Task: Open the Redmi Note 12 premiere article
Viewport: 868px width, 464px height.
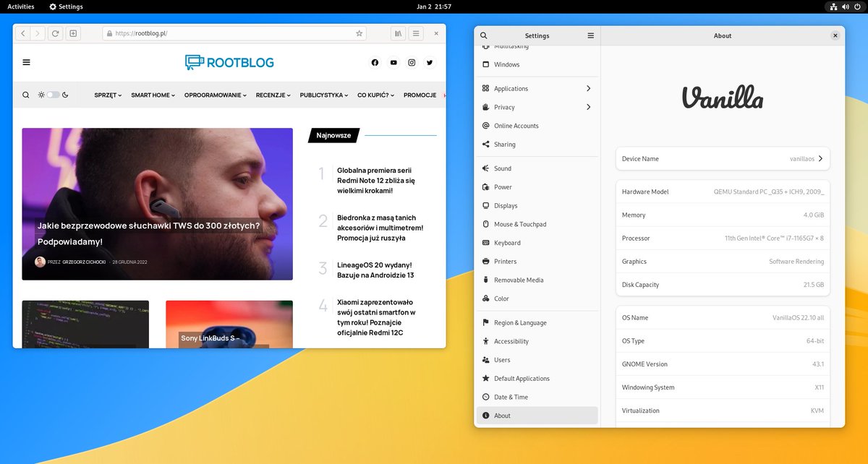Action: pyautogui.click(x=375, y=180)
